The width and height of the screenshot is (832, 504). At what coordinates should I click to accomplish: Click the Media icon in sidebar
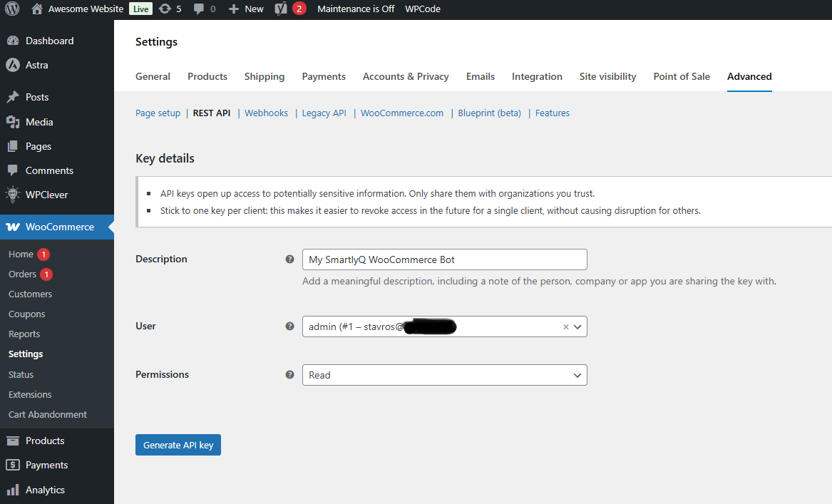13,122
